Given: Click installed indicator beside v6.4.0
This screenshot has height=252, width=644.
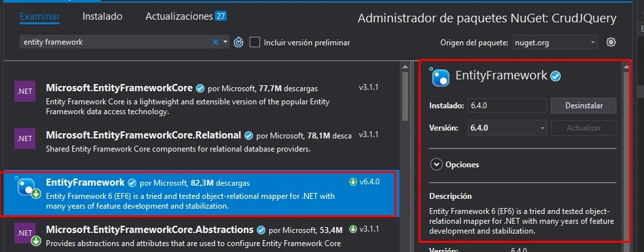Looking at the screenshot, I should tap(352, 182).
